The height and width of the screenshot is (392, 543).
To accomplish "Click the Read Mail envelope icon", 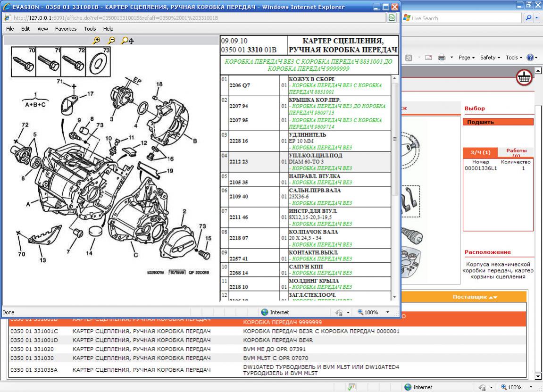I will click(x=428, y=58).
